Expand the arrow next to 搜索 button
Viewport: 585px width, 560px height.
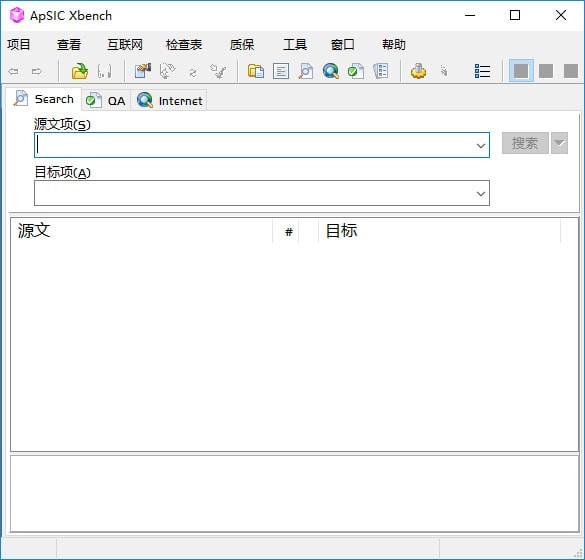[x=559, y=143]
